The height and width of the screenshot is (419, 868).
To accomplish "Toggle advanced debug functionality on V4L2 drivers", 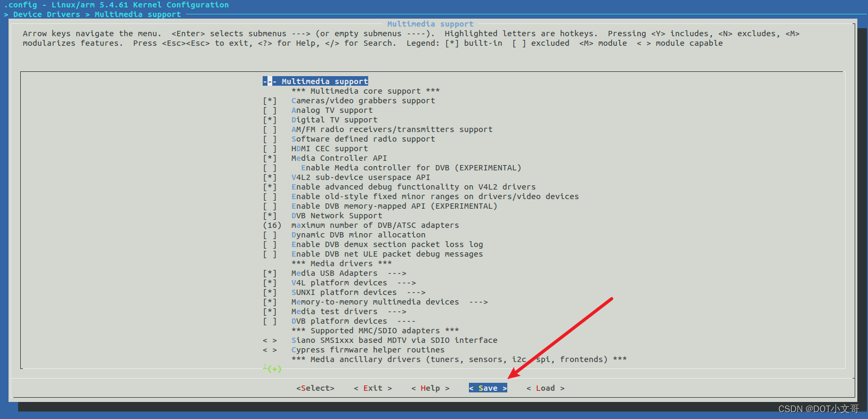I will pyautogui.click(x=270, y=187).
